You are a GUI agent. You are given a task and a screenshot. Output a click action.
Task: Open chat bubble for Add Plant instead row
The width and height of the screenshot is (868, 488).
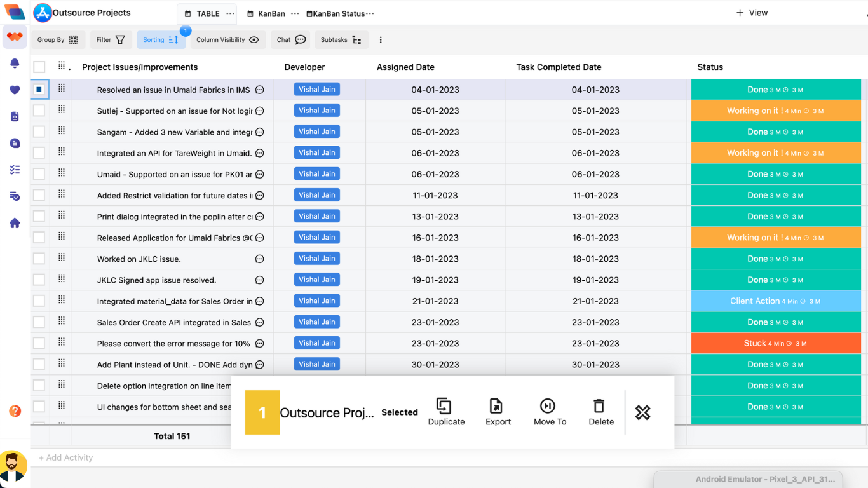(259, 365)
